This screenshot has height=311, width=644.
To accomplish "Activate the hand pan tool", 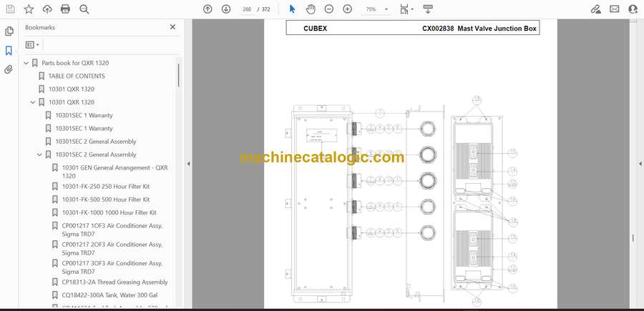I will [x=311, y=9].
